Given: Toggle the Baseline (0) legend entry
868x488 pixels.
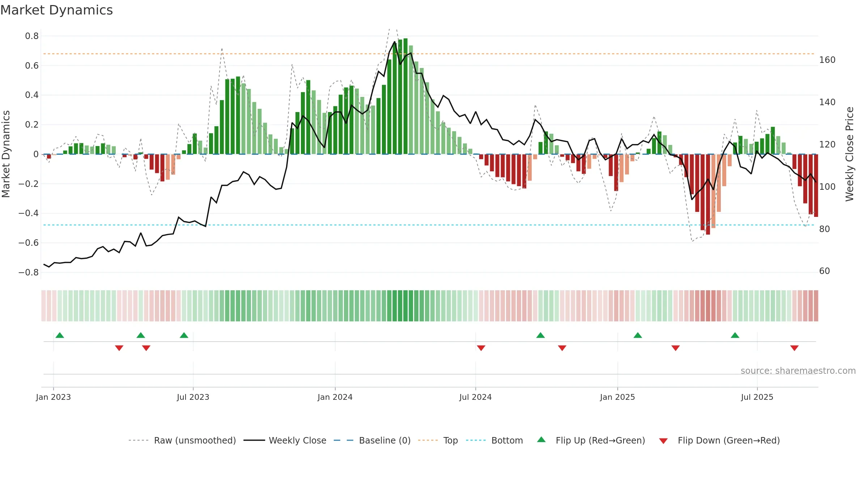Looking at the screenshot, I should tap(372, 440).
